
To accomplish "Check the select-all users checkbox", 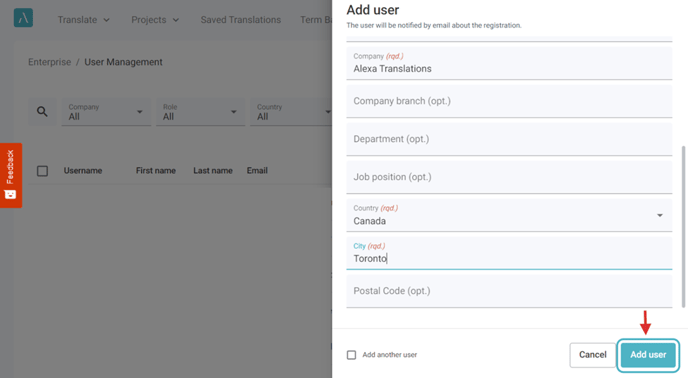I will point(43,171).
